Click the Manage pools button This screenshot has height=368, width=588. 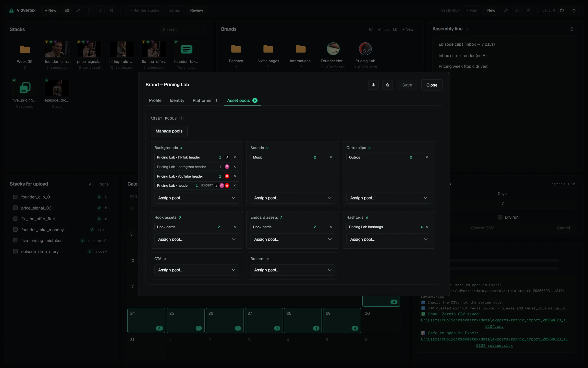click(169, 131)
